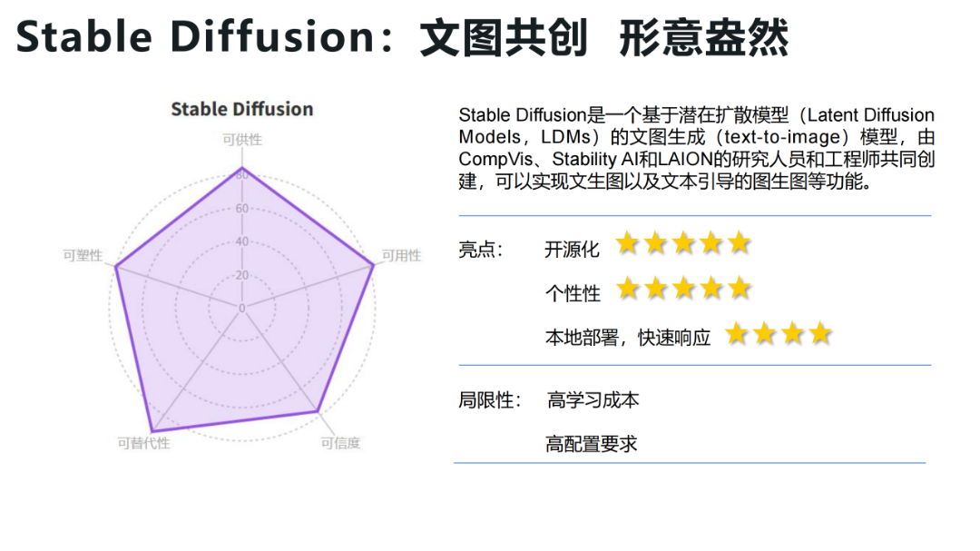Viewport: 980px width, 551px height.
Task: Click the 高学习成本 limitation text
Action: pos(593,400)
